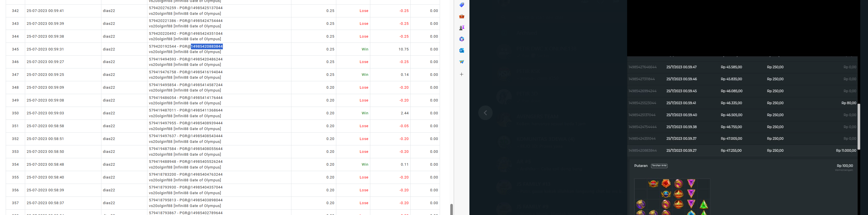Go back with the round left-chevron button

pyautogui.click(x=485, y=113)
